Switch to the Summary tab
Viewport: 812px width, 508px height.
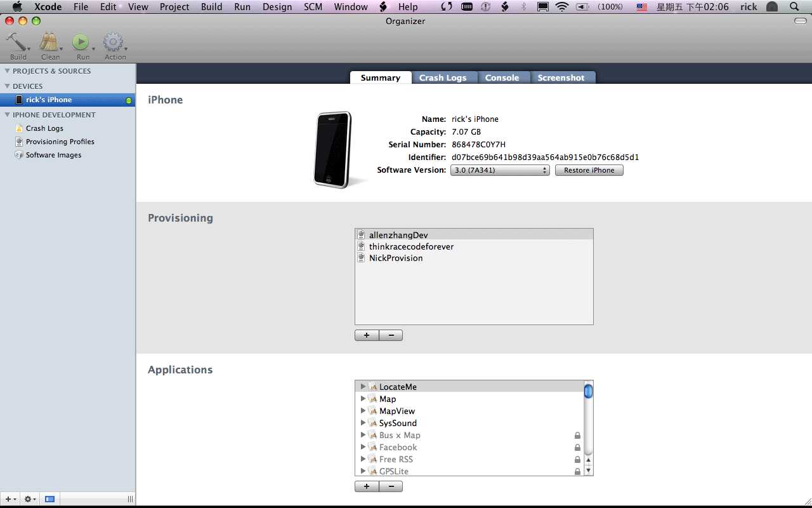tap(381, 77)
